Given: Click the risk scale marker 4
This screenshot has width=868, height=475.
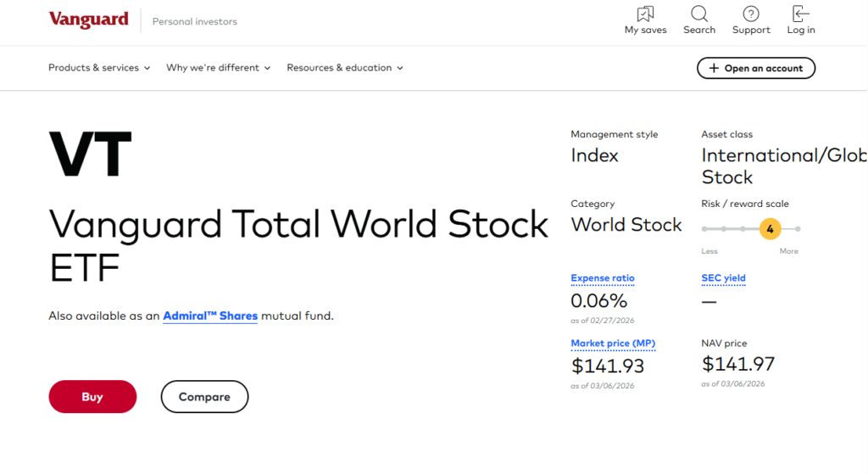Looking at the screenshot, I should (770, 229).
